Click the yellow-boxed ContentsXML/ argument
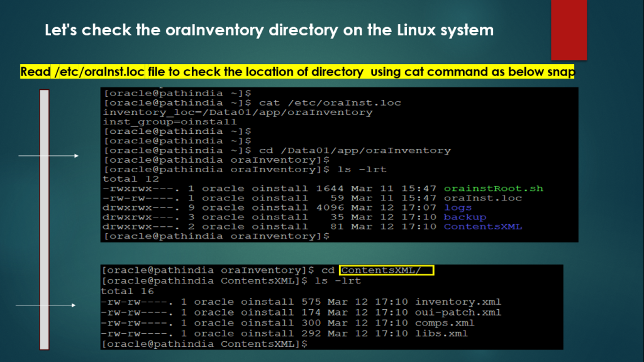 coord(387,270)
